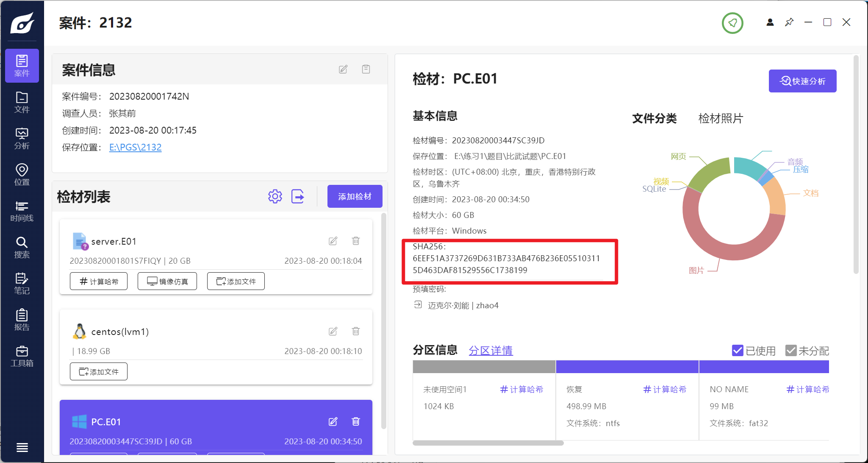868x463 pixels.
Task: Click the partition info horizontal scrollbar
Action: (488, 443)
